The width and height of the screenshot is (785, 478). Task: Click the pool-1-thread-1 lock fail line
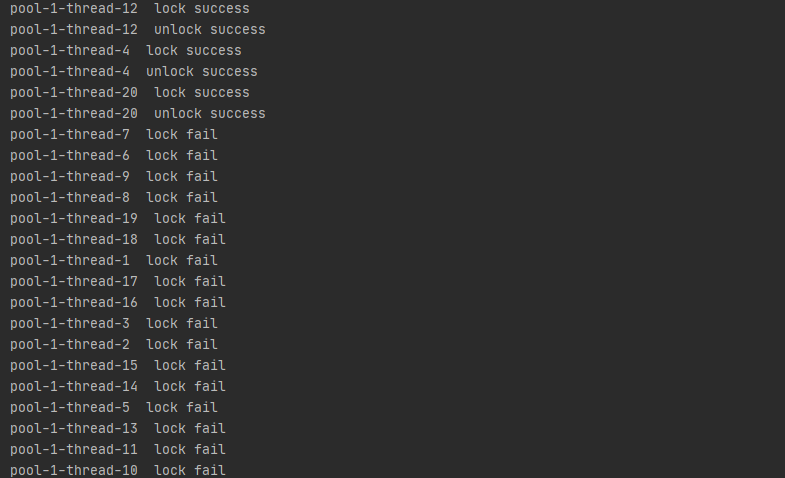(x=114, y=261)
